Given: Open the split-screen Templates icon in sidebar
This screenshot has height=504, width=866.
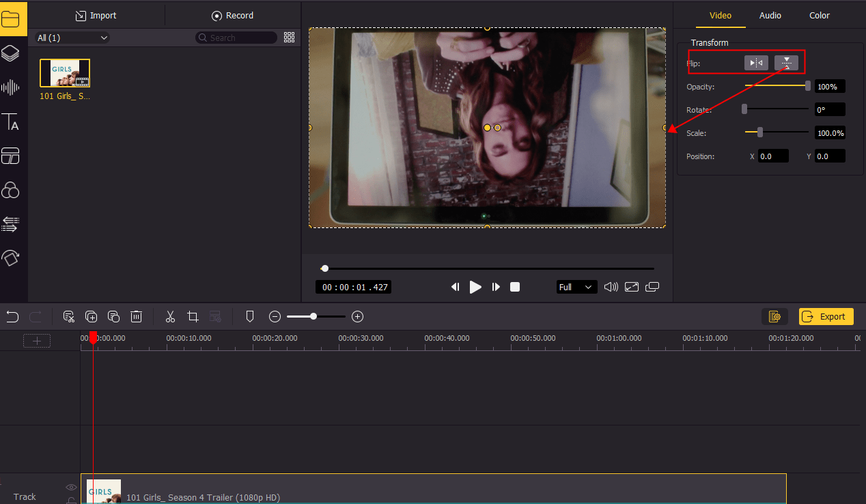Looking at the screenshot, I should coord(10,156).
